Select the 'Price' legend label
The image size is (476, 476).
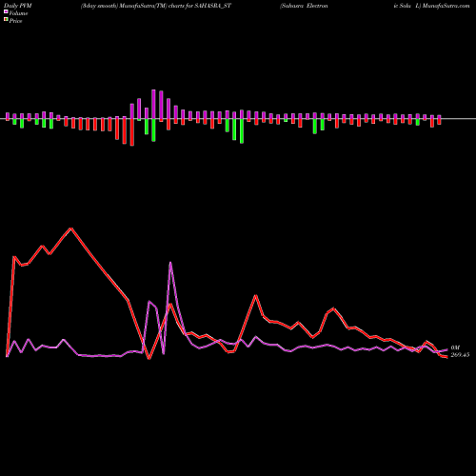pos(15,21)
